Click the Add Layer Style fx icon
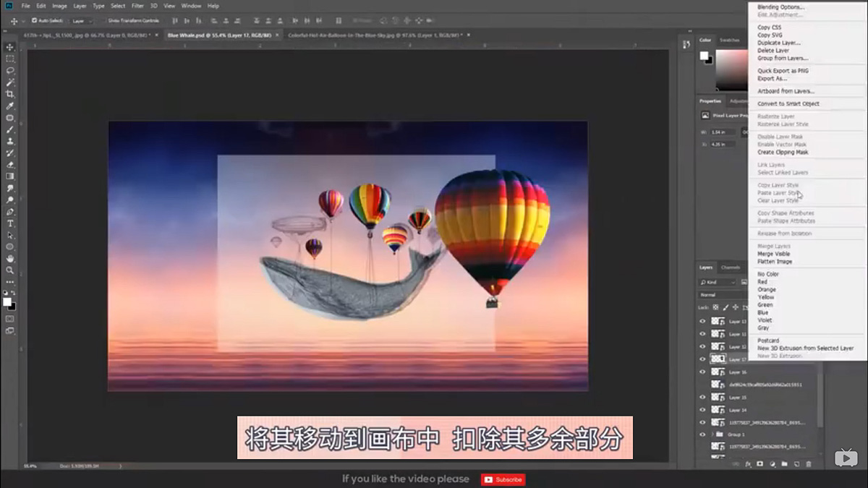Image resolution: width=868 pixels, height=488 pixels. [749, 464]
